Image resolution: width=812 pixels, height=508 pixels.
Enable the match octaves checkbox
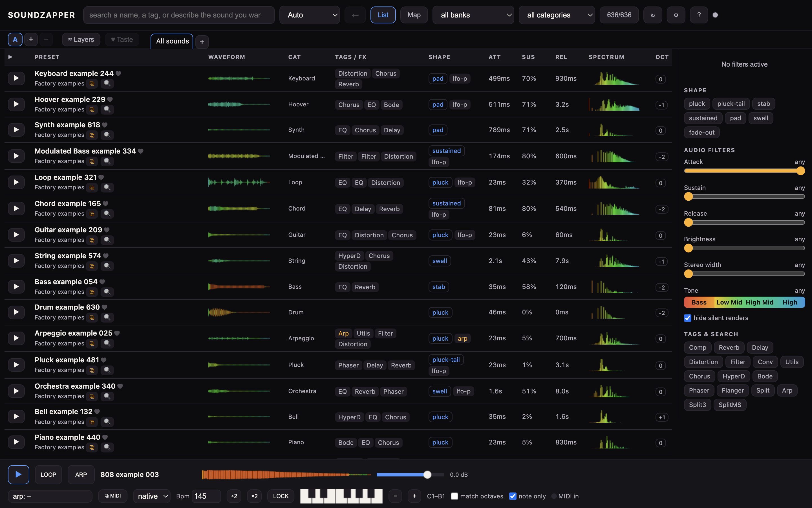coord(454,496)
